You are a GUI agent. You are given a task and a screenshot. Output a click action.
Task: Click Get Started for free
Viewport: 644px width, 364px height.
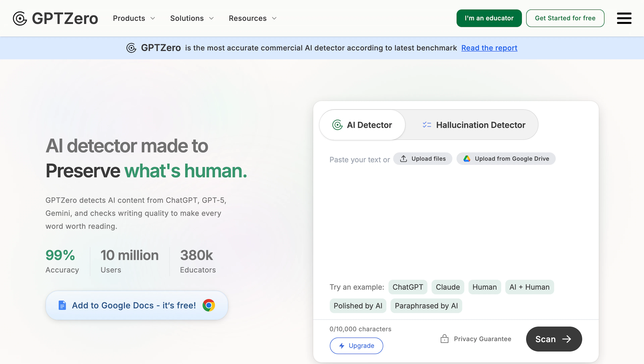[x=565, y=18]
